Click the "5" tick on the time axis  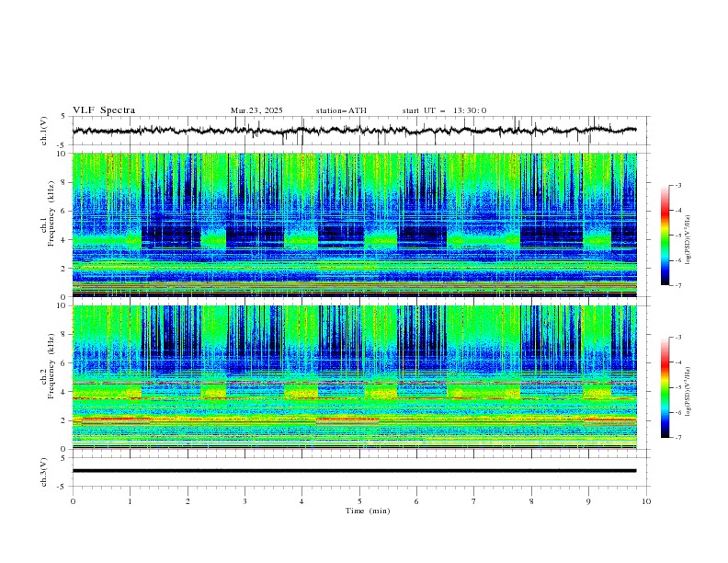pos(359,501)
